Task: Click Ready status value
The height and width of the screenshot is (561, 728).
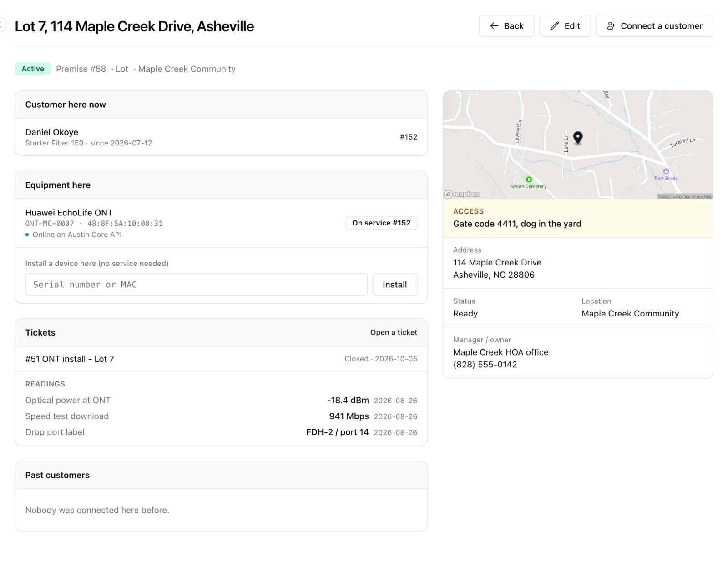Action: 465,313
